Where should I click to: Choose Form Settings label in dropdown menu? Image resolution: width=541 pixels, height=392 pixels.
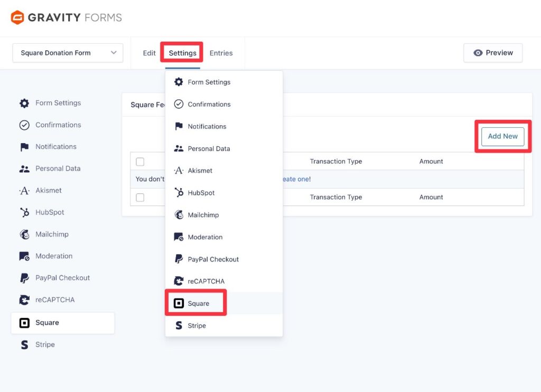tap(209, 82)
